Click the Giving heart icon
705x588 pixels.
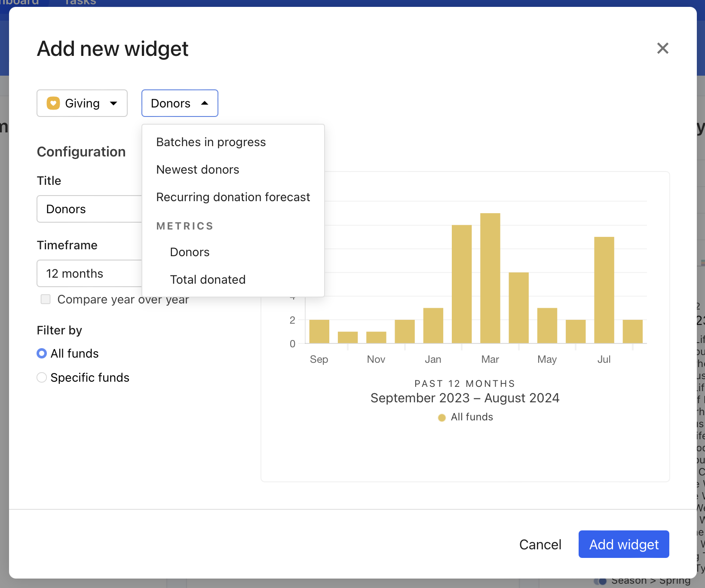[53, 103]
